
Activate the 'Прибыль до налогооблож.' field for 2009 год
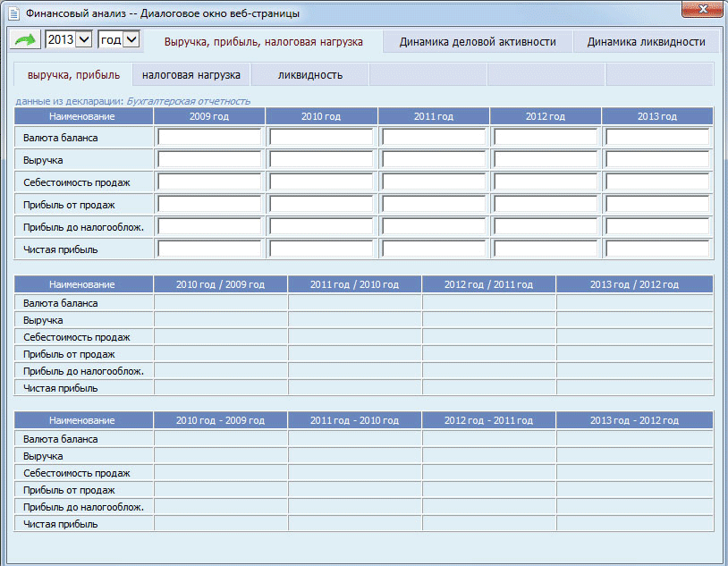point(209,226)
